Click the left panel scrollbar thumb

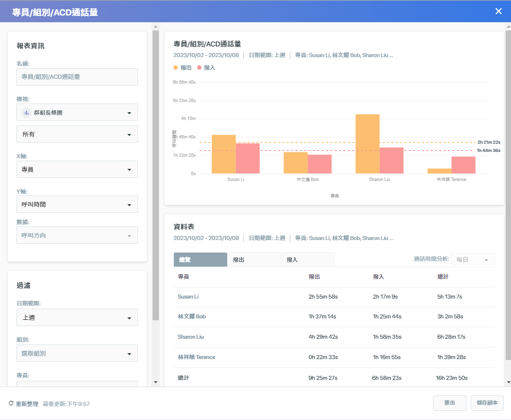coord(155,176)
